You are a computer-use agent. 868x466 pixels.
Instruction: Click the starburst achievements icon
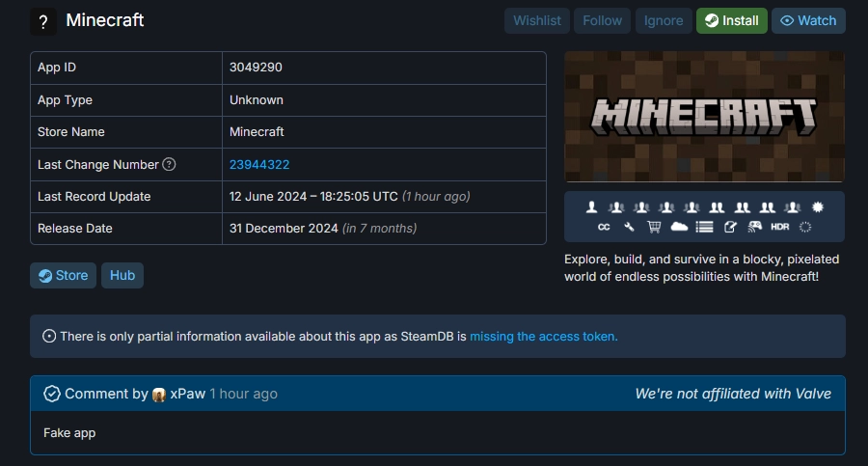pyautogui.click(x=818, y=207)
